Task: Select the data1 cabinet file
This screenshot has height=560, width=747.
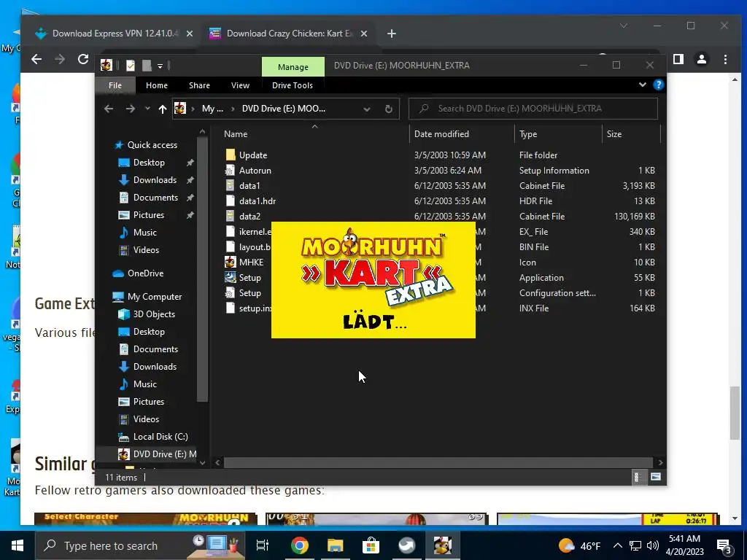Action: point(249,186)
